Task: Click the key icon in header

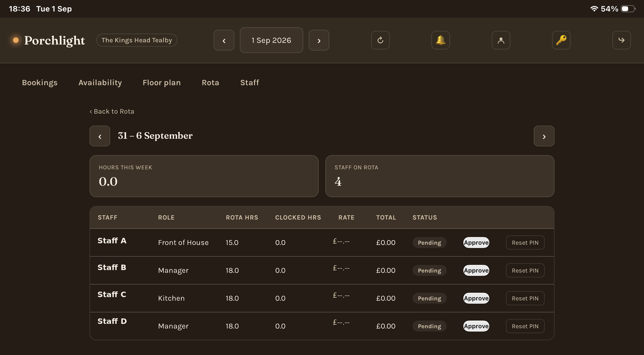Action: point(561,40)
